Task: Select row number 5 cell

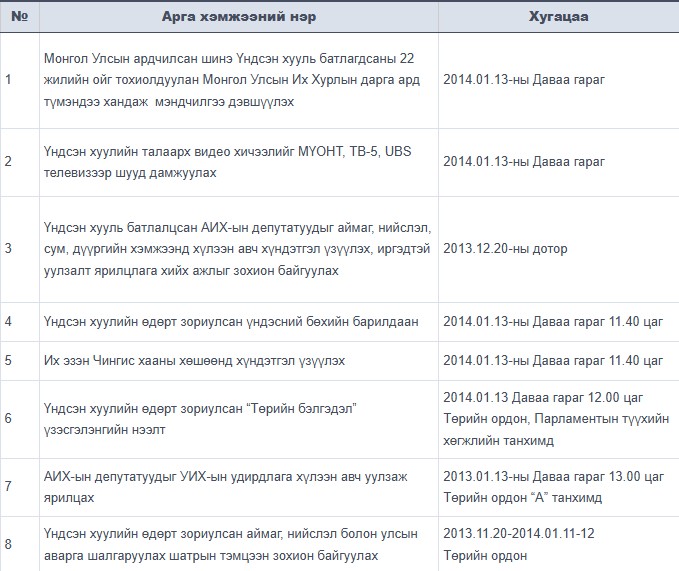Action: pyautogui.click(x=19, y=361)
